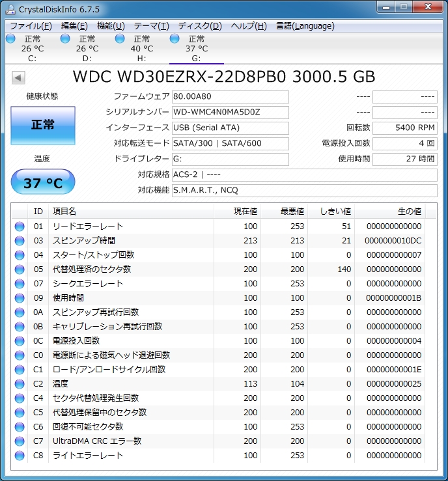Click status orb for C7 UltraDMA CRC エラー数
448x481 pixels.
click(20, 441)
